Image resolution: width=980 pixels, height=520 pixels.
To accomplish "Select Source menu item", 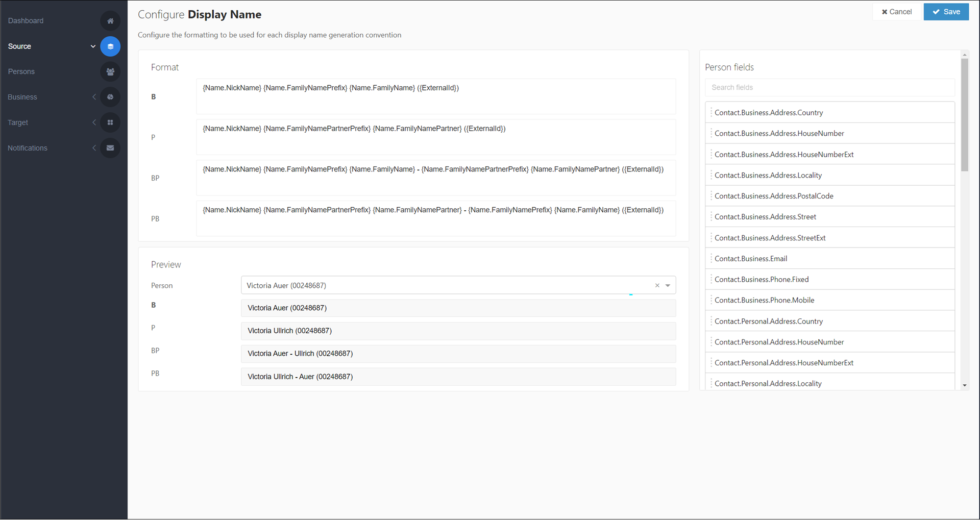I will [x=19, y=46].
